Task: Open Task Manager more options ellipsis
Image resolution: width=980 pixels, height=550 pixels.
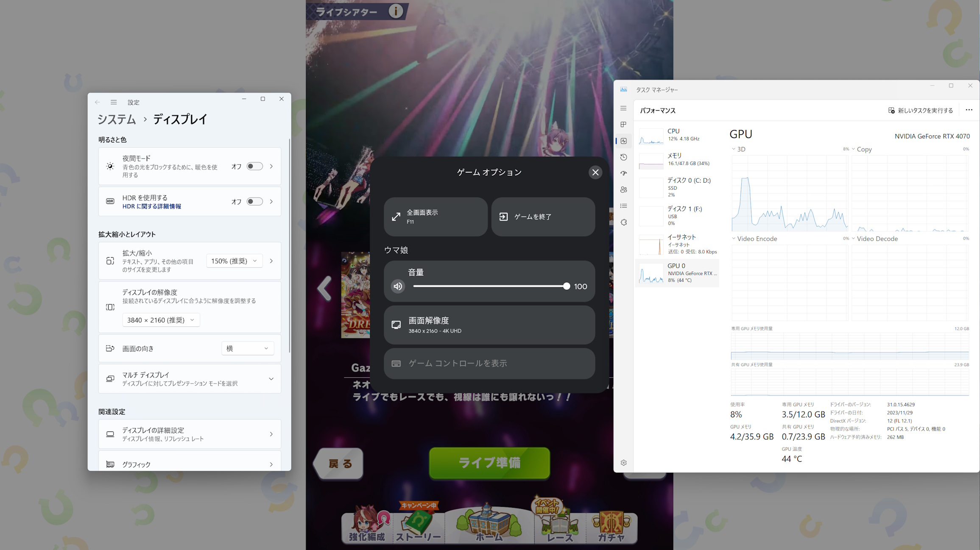Action: [x=969, y=110]
